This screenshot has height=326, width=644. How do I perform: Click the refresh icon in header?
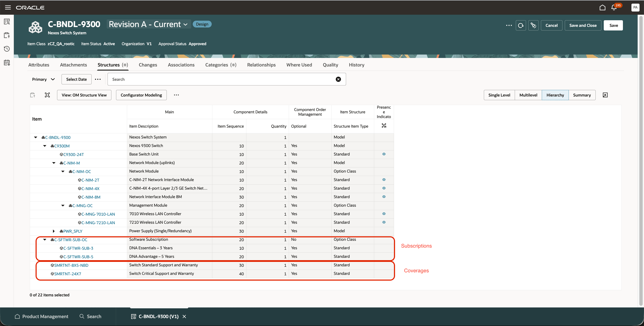point(521,25)
